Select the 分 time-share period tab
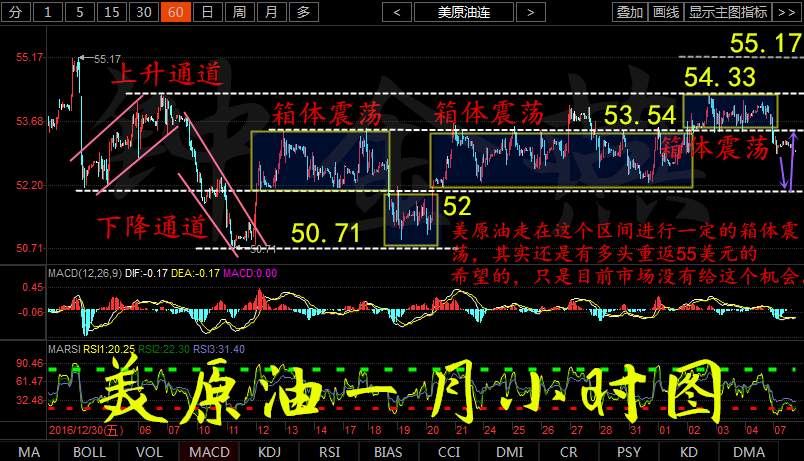Viewport: 804px width, 461px height. (x=16, y=12)
